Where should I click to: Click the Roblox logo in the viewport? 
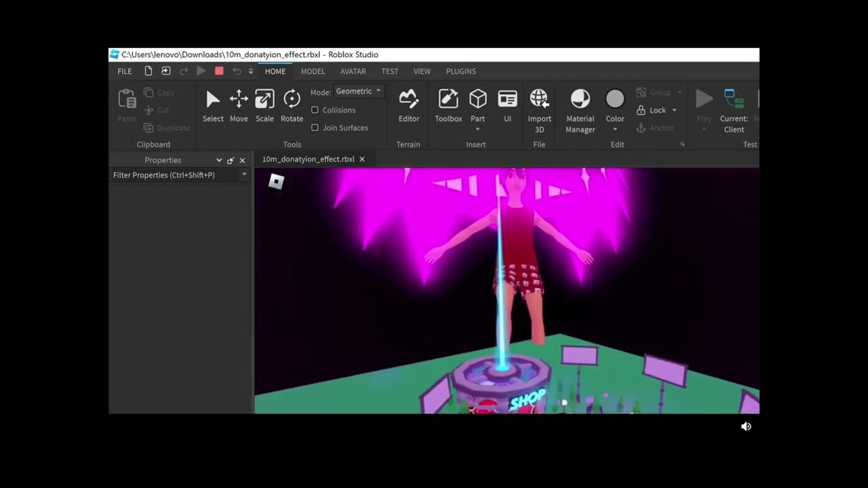pyautogui.click(x=276, y=182)
